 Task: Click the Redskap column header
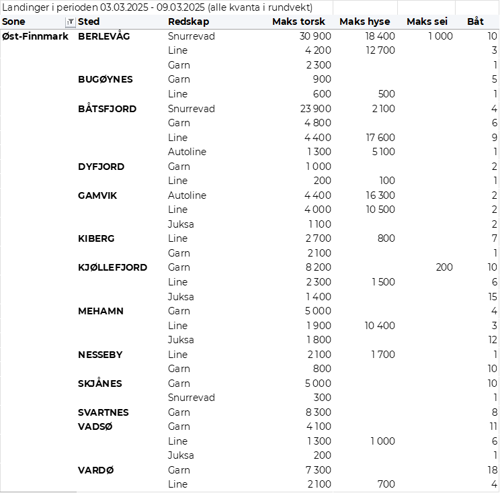pyautogui.click(x=189, y=22)
